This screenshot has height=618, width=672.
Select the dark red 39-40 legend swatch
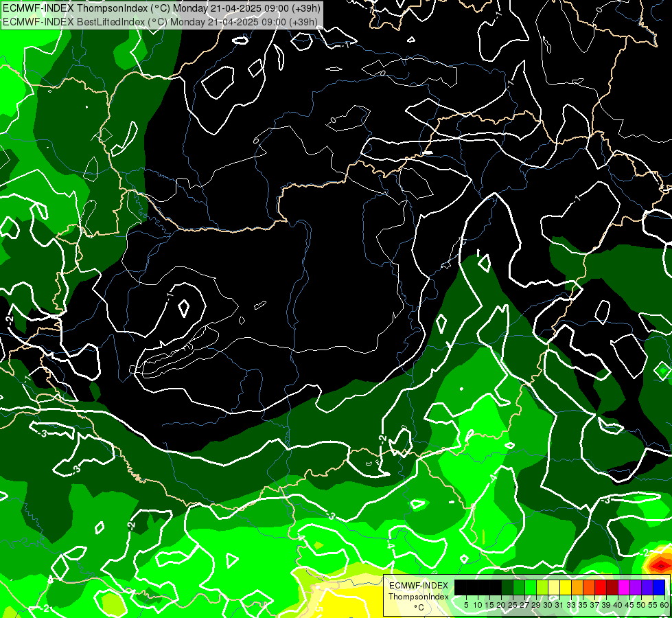[612, 588]
